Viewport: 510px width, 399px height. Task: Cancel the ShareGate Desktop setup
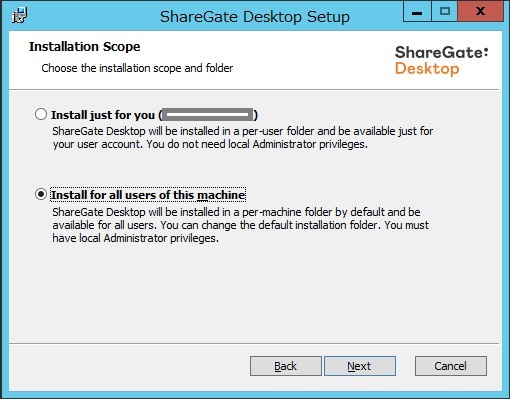pyautogui.click(x=451, y=366)
